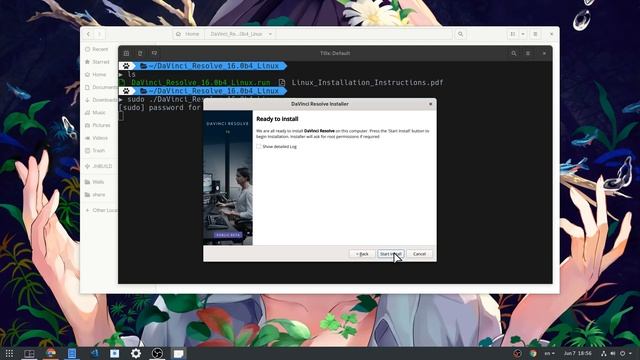640x360 pixels.
Task: Select Home in the file manager sidebar
Action: click(x=96, y=74)
